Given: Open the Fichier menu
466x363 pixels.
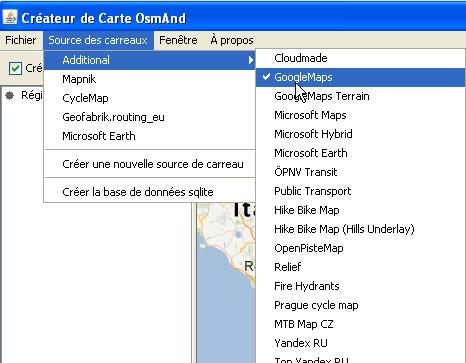Looking at the screenshot, I should pyautogui.click(x=21, y=40).
